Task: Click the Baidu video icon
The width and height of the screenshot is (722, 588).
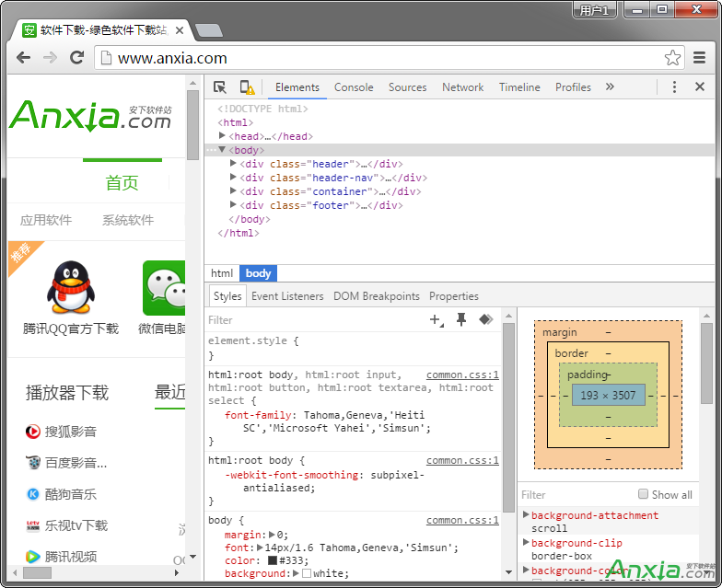Action: coord(33,462)
